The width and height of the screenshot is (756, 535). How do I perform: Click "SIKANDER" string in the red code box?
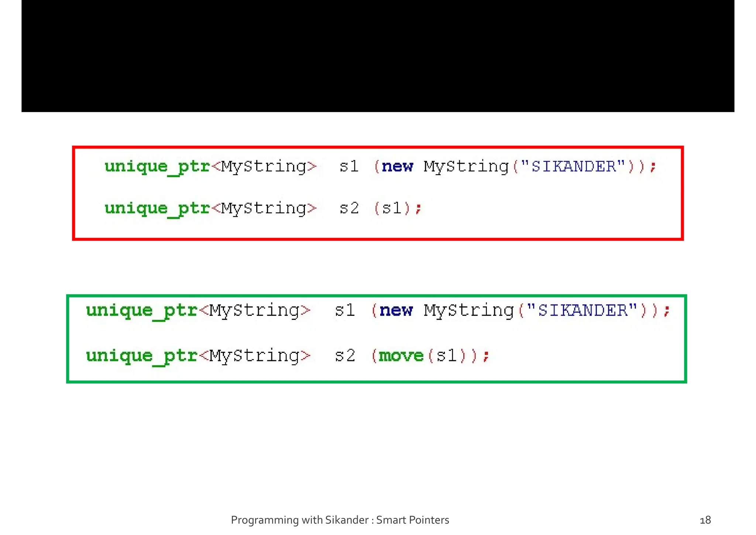tap(573, 166)
